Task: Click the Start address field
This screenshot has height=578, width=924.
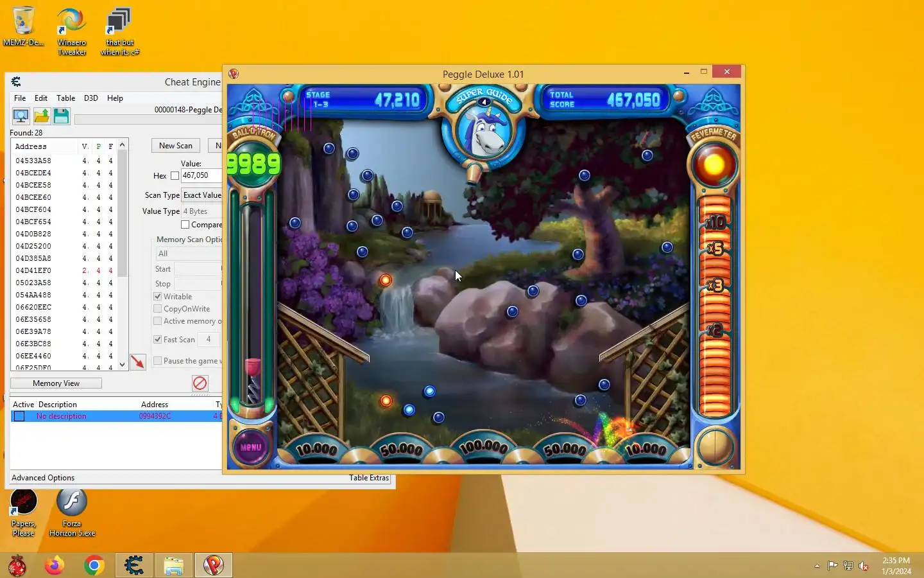Action: tap(198, 269)
